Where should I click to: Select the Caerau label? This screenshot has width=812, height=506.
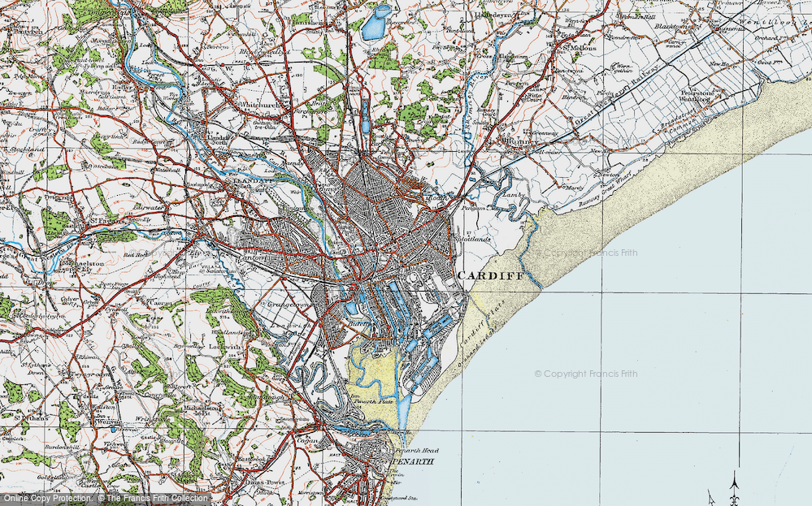click(x=161, y=302)
